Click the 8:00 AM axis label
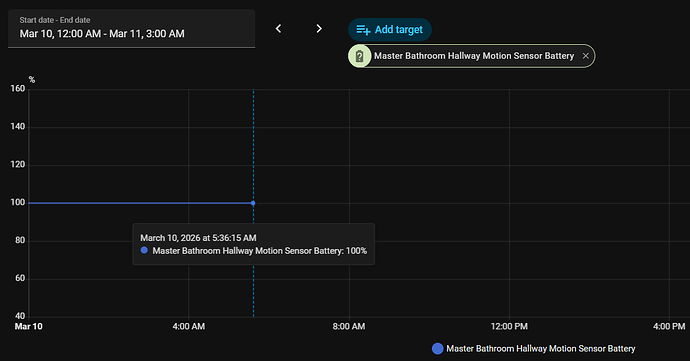The height and width of the screenshot is (361, 690). [x=349, y=327]
